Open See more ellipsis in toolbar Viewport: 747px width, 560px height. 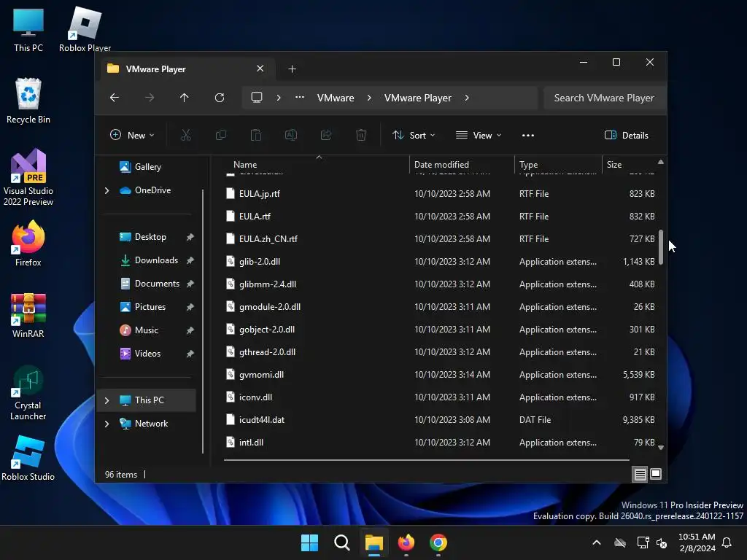[x=528, y=135]
